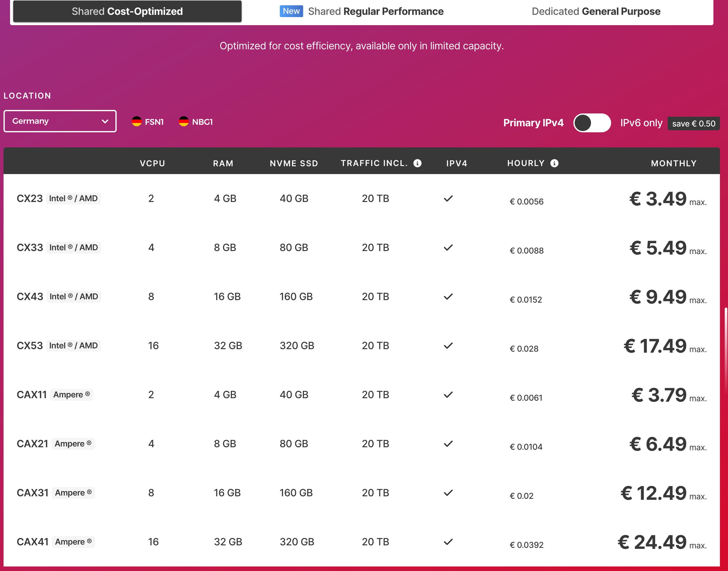Click the New badge on Regular Performance
This screenshot has width=728, height=571.
click(x=291, y=11)
